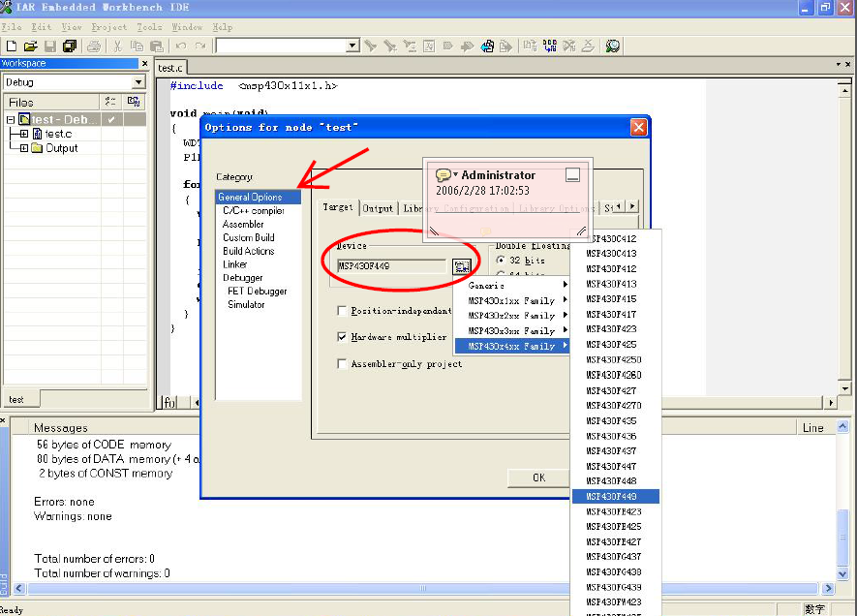Click Messages horizontal scrollbar right arrow
857x616 pixels.
[828, 588]
